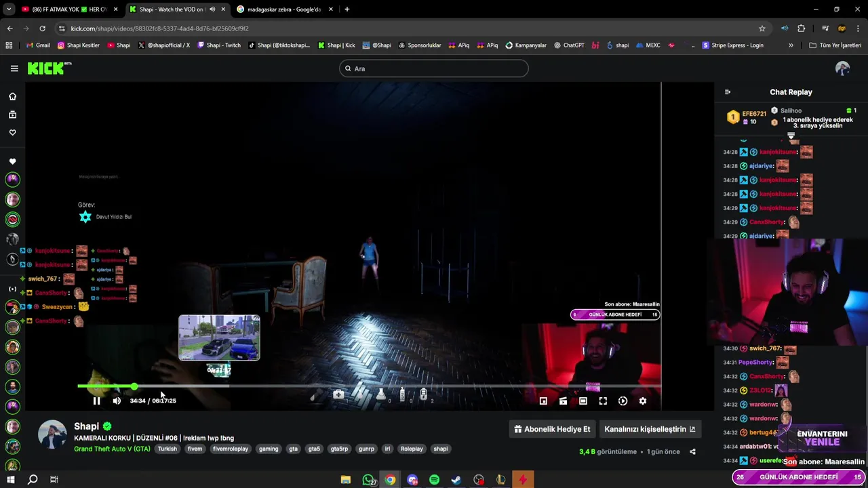Switch to the YouTube FF ATMAK YOK tab
This screenshot has width=868, height=488.
click(70, 9)
